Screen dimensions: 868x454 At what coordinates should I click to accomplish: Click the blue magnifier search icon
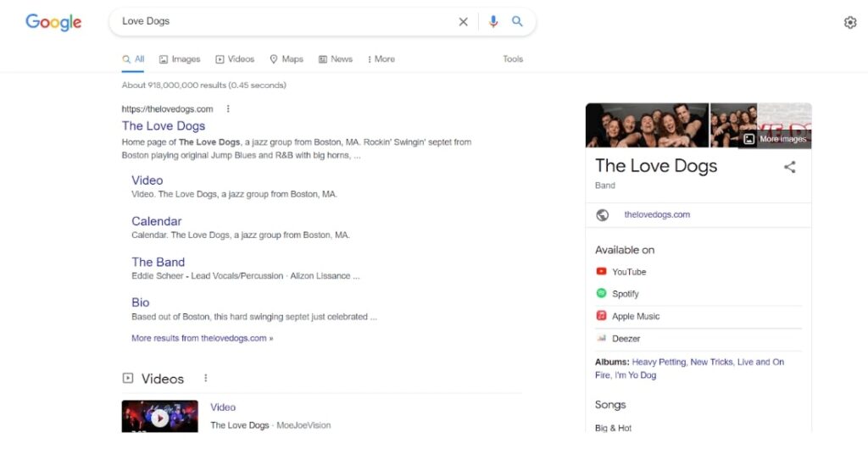pos(517,21)
